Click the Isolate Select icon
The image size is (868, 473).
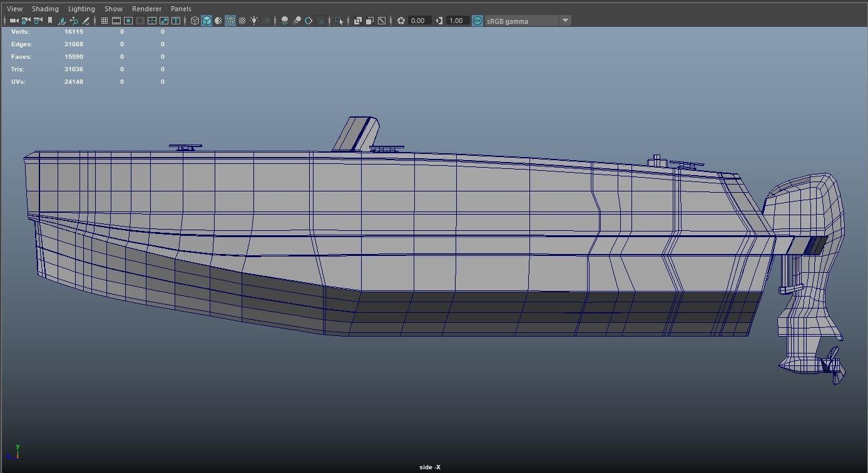[339, 21]
